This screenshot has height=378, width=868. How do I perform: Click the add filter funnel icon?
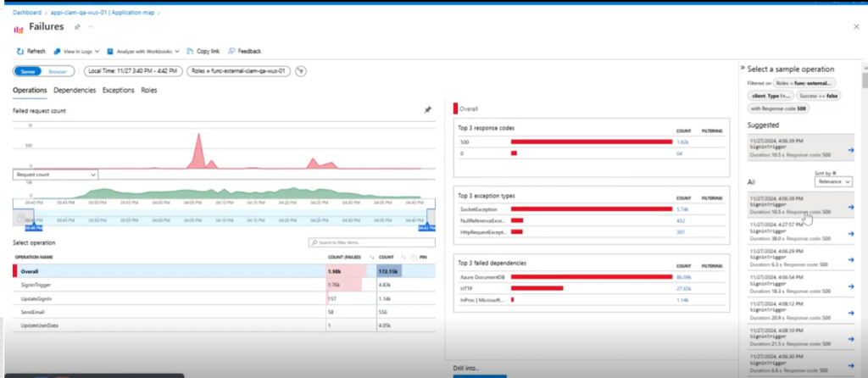click(x=301, y=71)
